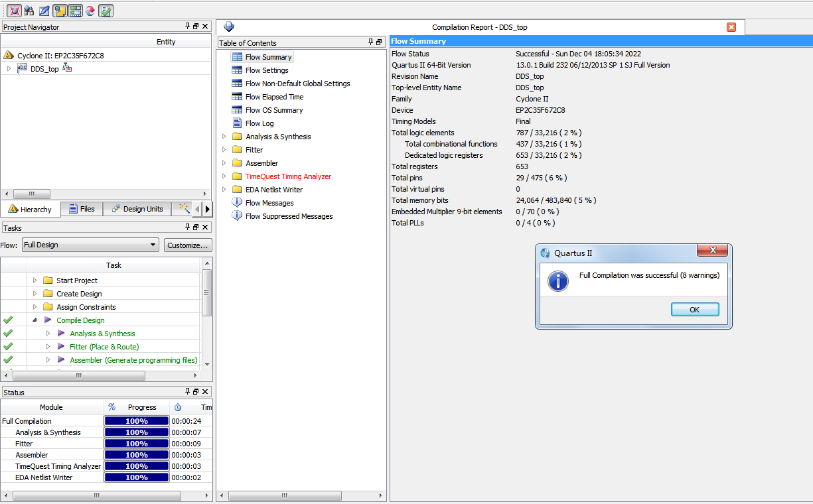
Task: Expand the TimeQuest Timing Analyzer folder
Action: pyautogui.click(x=224, y=176)
